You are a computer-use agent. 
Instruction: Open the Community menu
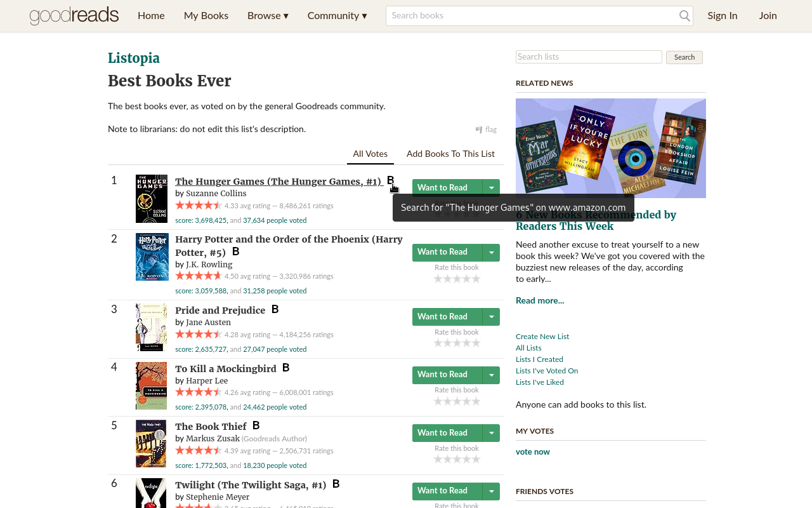click(x=337, y=16)
